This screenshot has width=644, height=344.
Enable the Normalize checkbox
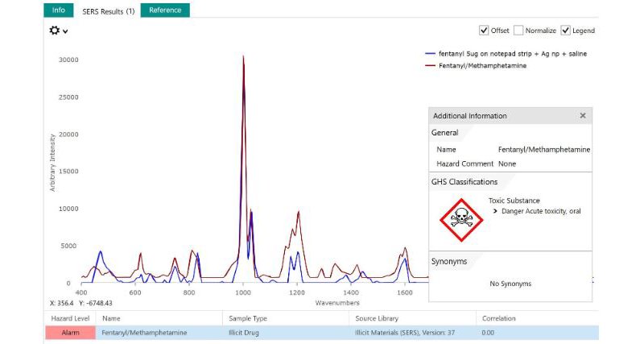518,31
